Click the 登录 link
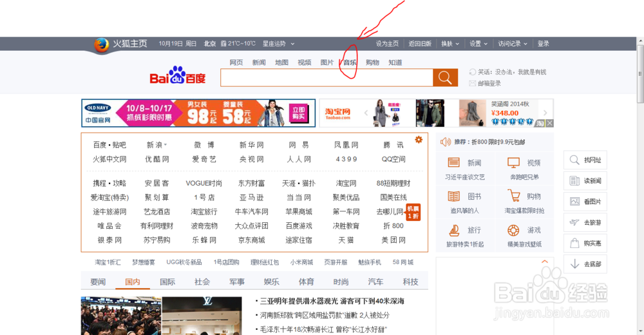644x335 pixels. click(544, 44)
